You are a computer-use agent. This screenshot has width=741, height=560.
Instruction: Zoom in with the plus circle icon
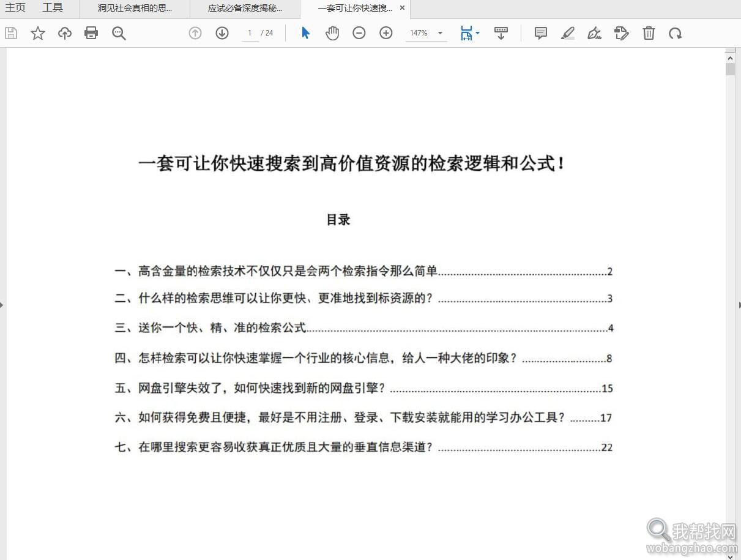[386, 33]
